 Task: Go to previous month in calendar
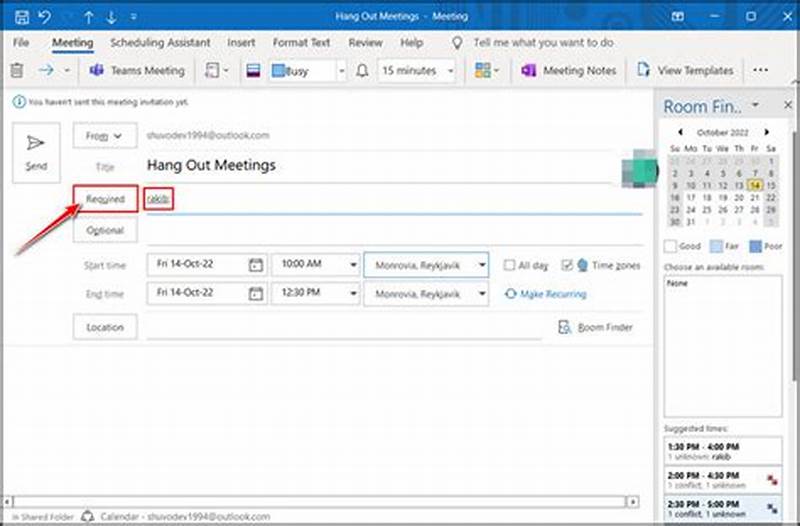[x=680, y=132]
